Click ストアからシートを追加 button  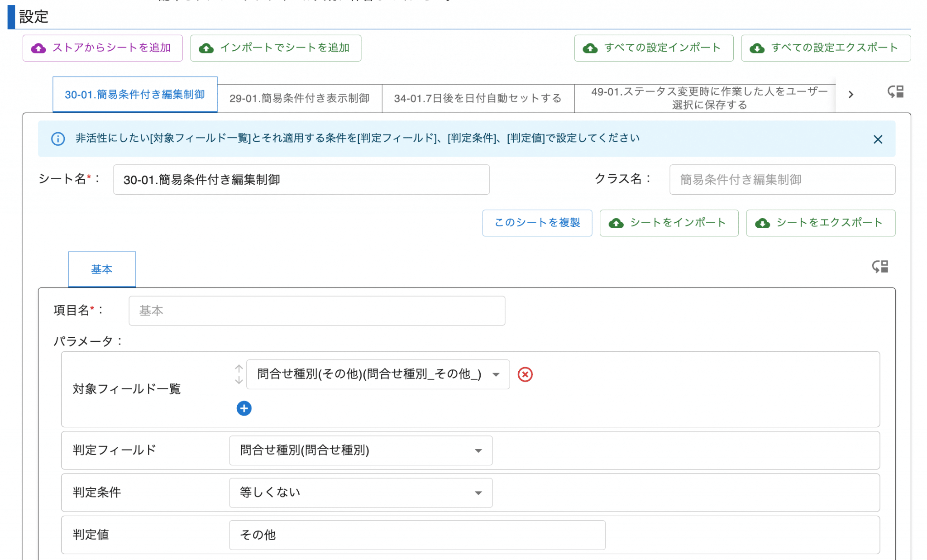point(103,48)
